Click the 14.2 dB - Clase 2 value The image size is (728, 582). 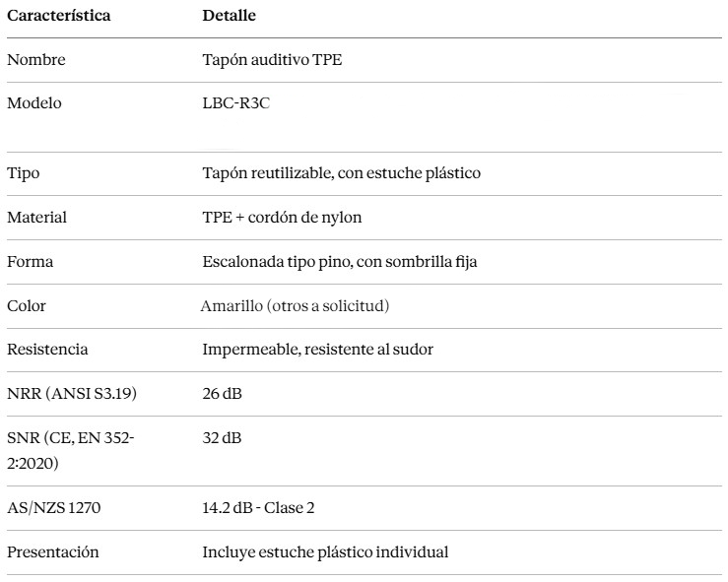coord(258,508)
